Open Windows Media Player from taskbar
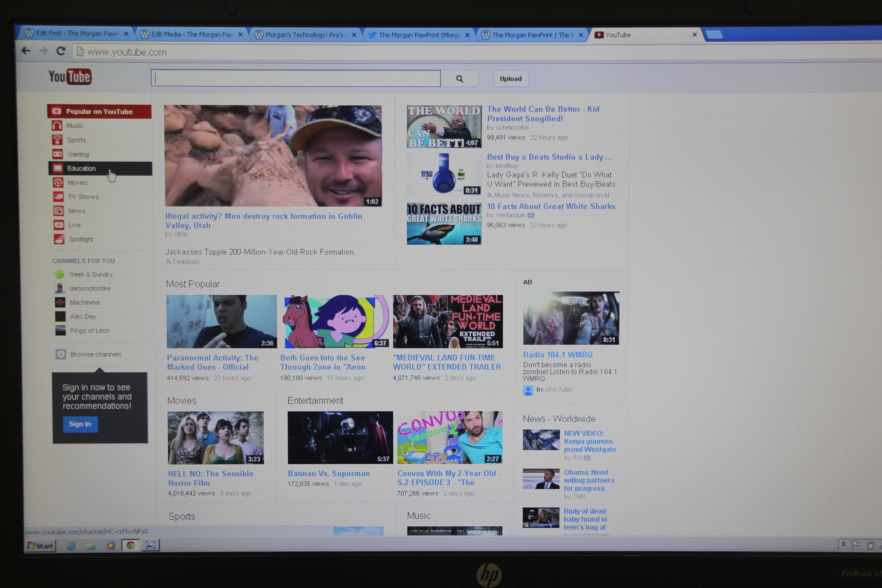The height and width of the screenshot is (588, 882). click(x=111, y=545)
